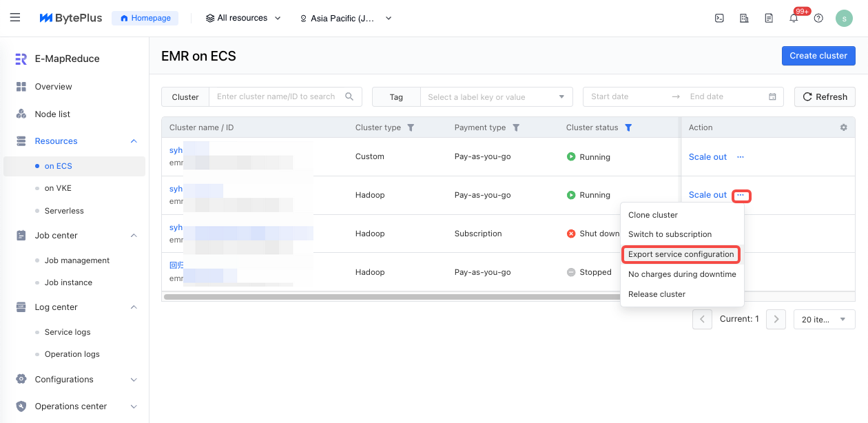Click the help question mark icon
This screenshot has width=868, height=423.
[818, 19]
